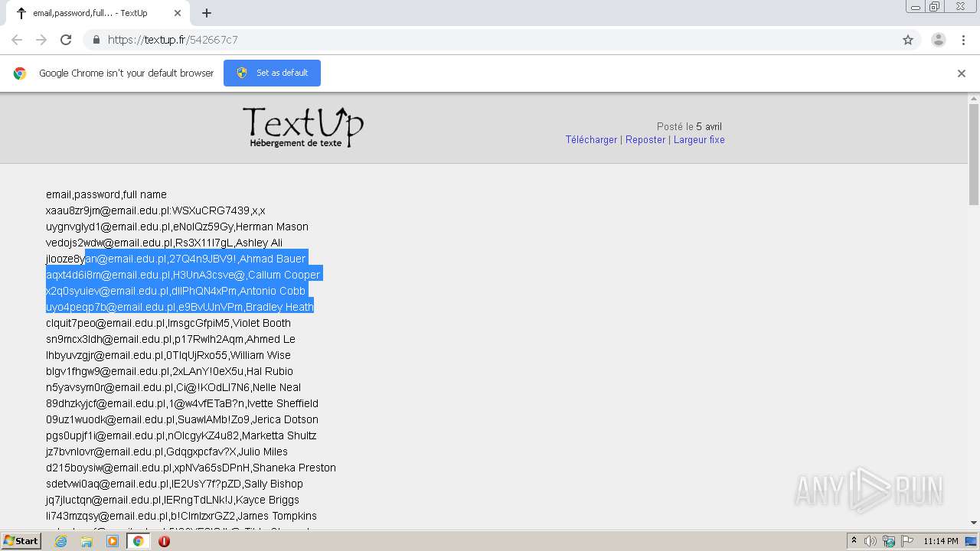Click the Ivette Sheffield line
Viewport: 980px width, 551px height.
coord(182,403)
